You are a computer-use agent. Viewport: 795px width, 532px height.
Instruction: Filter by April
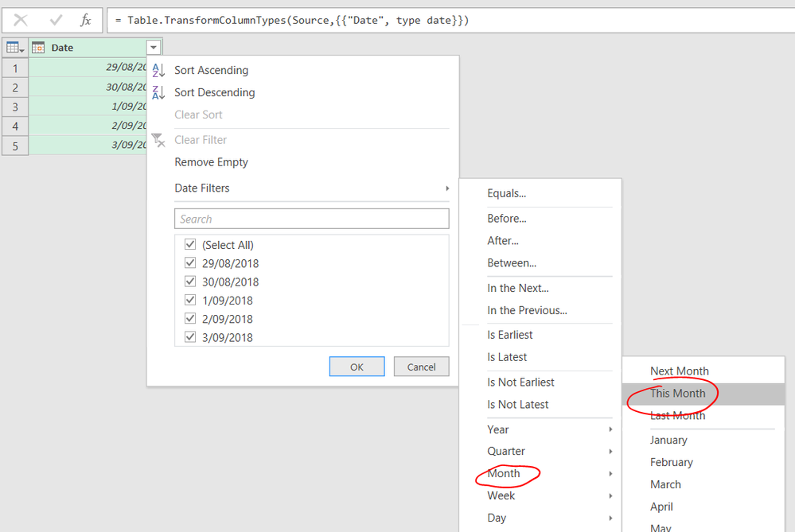click(661, 507)
